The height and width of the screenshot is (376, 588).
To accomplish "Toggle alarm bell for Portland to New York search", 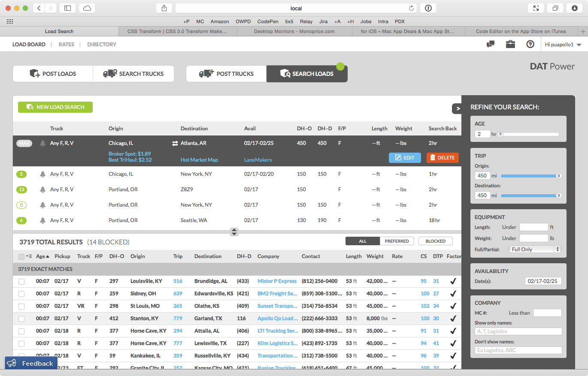I will [x=42, y=205].
